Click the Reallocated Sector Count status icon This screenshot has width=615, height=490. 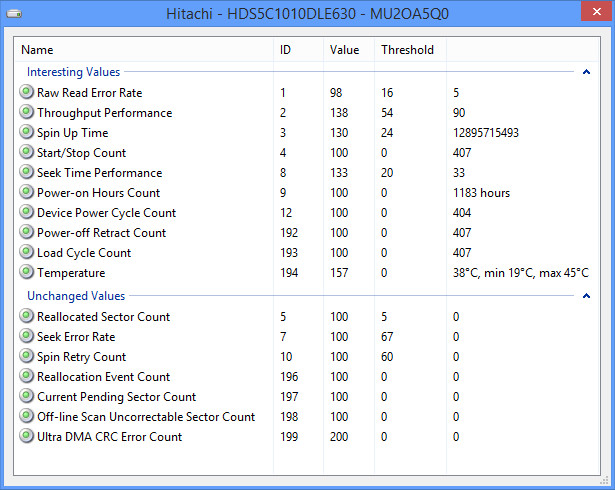tap(26, 316)
